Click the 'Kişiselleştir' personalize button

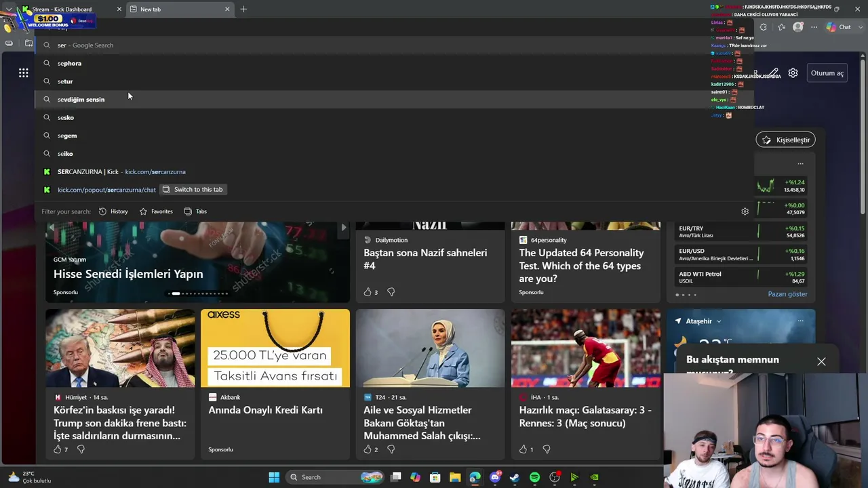coord(786,140)
